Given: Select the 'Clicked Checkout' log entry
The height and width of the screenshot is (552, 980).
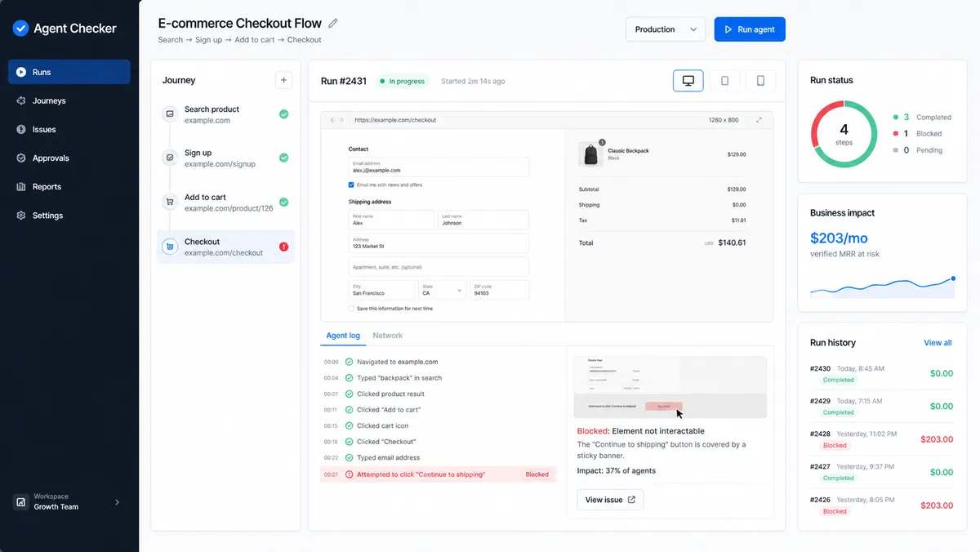Looking at the screenshot, I should pyautogui.click(x=439, y=442).
